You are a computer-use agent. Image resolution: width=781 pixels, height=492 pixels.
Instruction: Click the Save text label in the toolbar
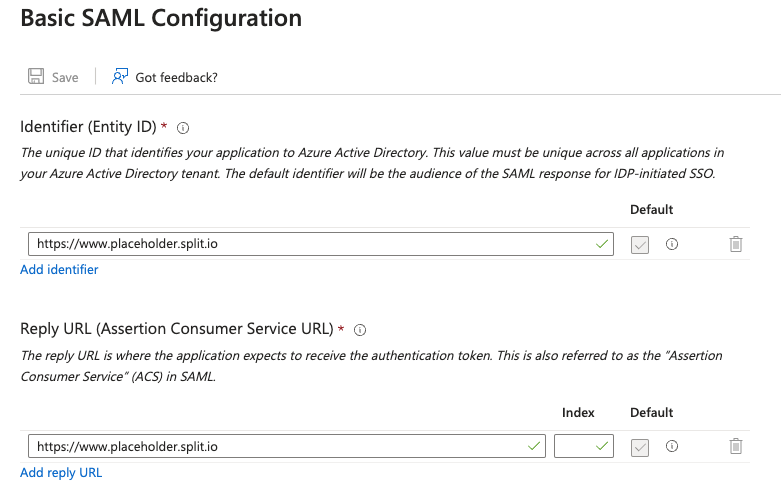pyautogui.click(x=65, y=77)
